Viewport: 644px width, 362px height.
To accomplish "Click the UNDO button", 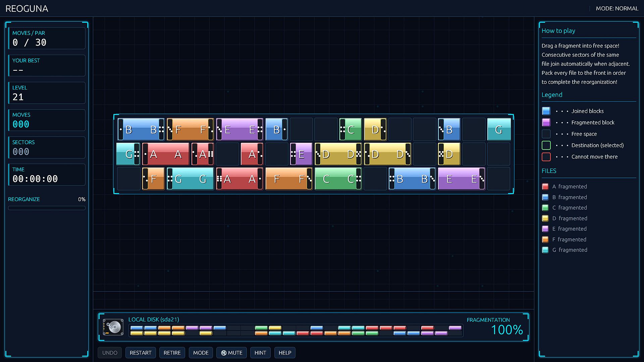I will [110, 353].
